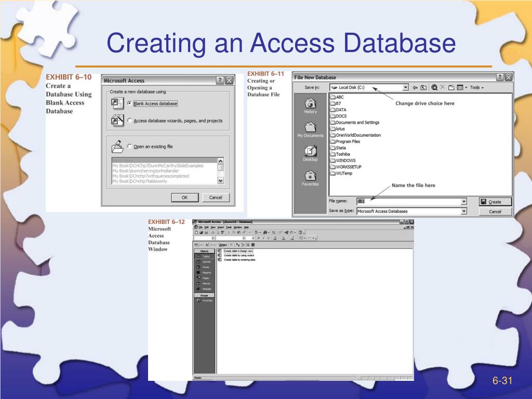This screenshot has height=399, width=532.
Task: Select Reports in the Objects bar
Action: tap(204, 273)
